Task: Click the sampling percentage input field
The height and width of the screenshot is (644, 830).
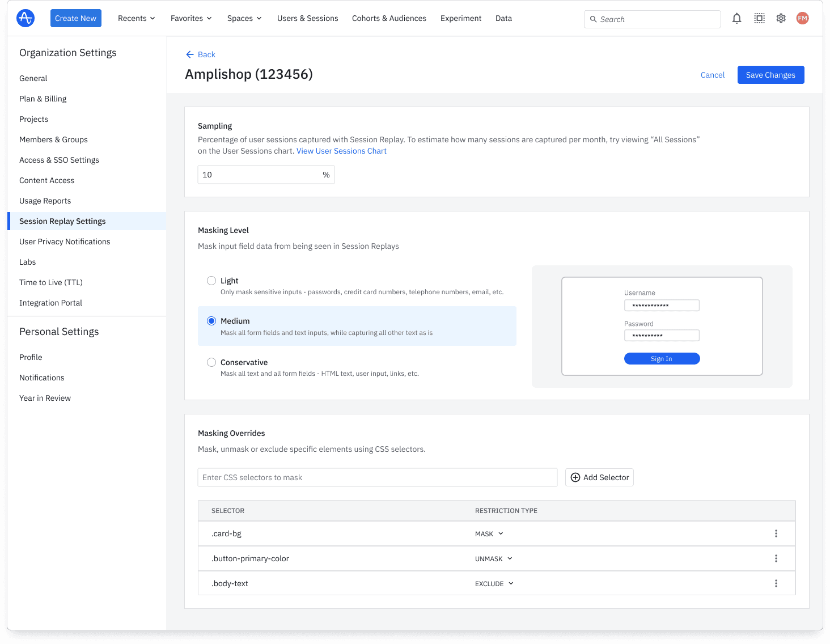Action: (x=260, y=175)
